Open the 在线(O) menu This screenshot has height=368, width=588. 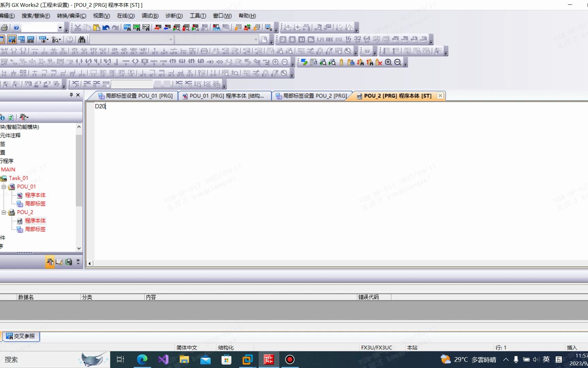[x=126, y=16]
